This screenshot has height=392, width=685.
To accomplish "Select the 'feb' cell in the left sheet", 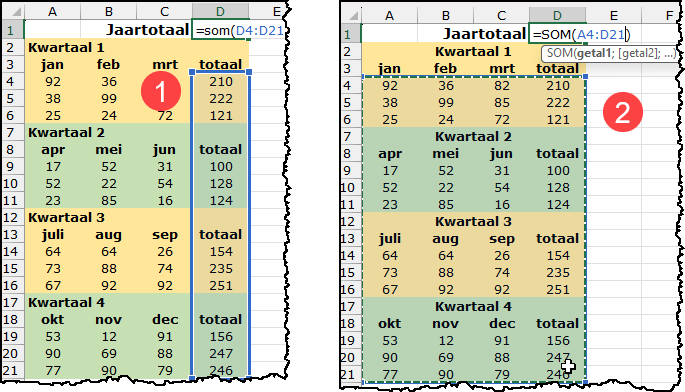I will [108, 65].
